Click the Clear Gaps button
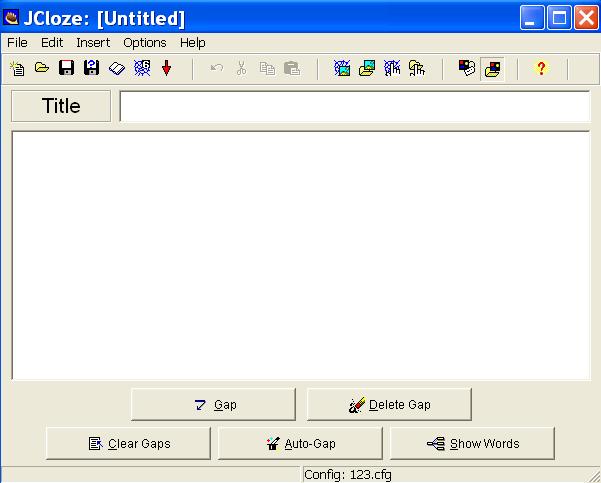This screenshot has height=483, width=601. (x=128, y=444)
